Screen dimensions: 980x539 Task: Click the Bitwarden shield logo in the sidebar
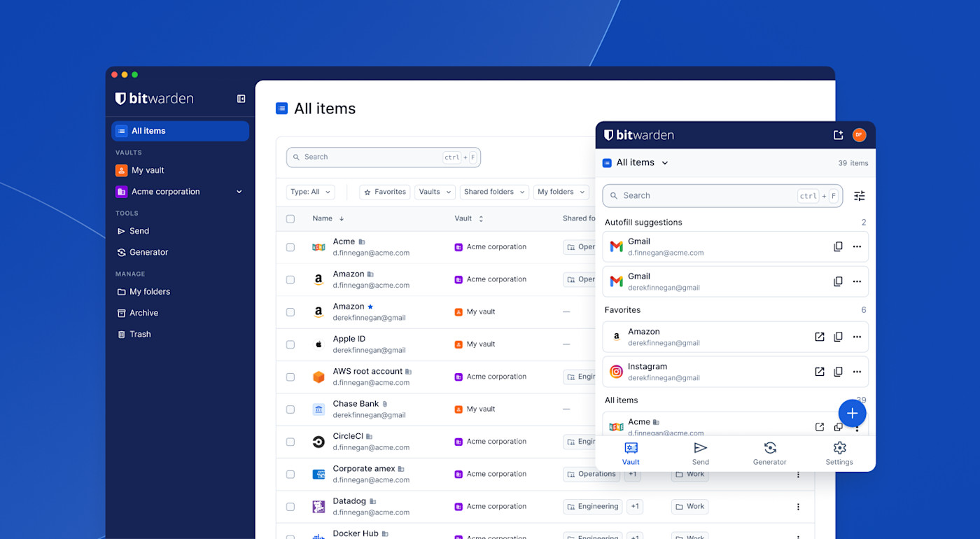(120, 99)
